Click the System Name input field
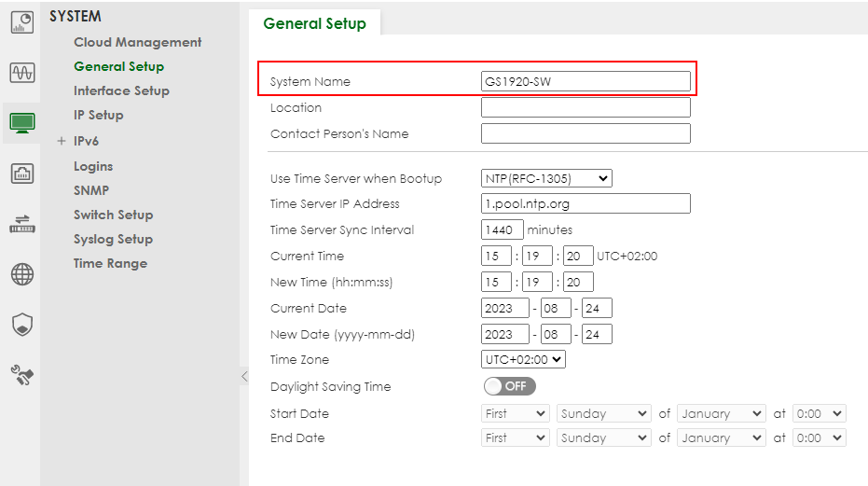This screenshot has width=868, height=486. [586, 81]
